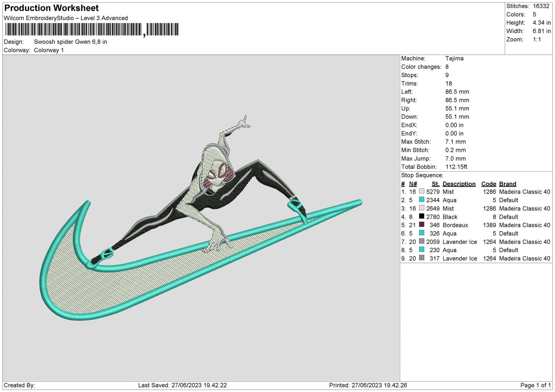Pick the Bordeaux swatch in stop 5
Screen dimensions: 555x392
tap(422, 225)
